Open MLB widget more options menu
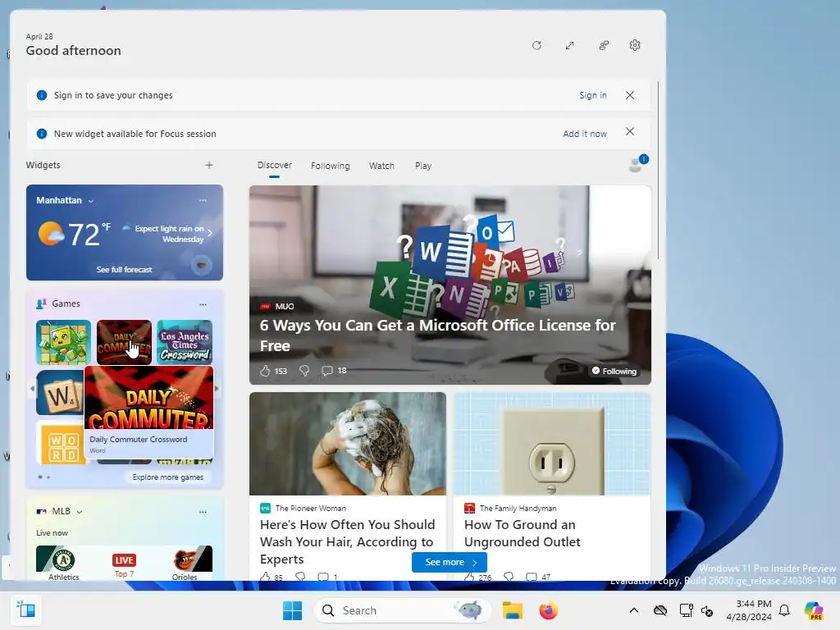This screenshot has height=630, width=840. (x=203, y=512)
